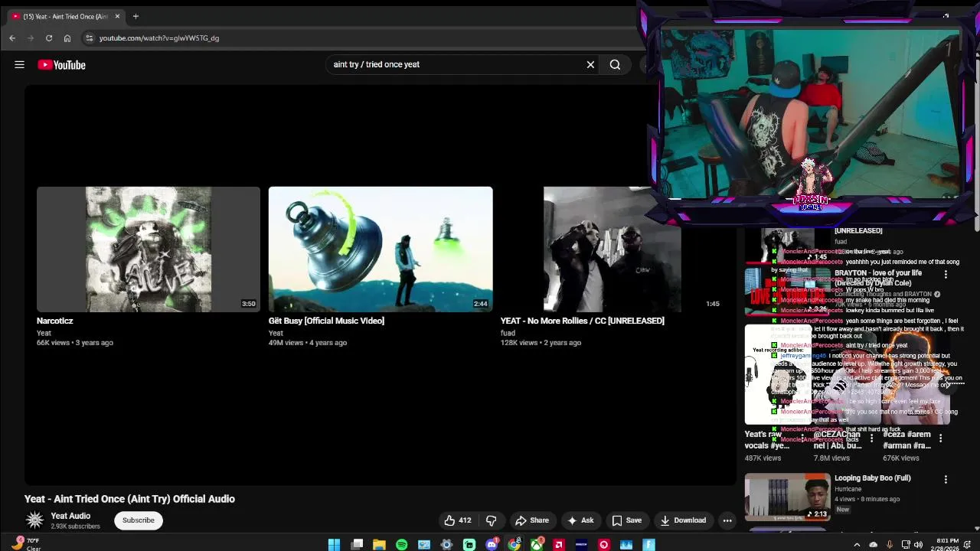This screenshot has height=551, width=980.
Task: Open the OneDrive cloud tray icon
Action: click(874, 545)
